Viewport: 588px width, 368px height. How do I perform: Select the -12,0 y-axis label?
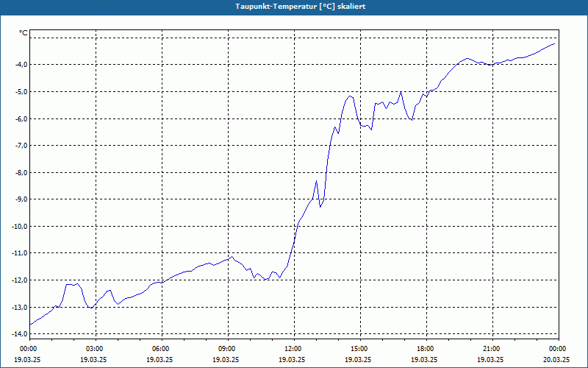[x=21, y=280]
